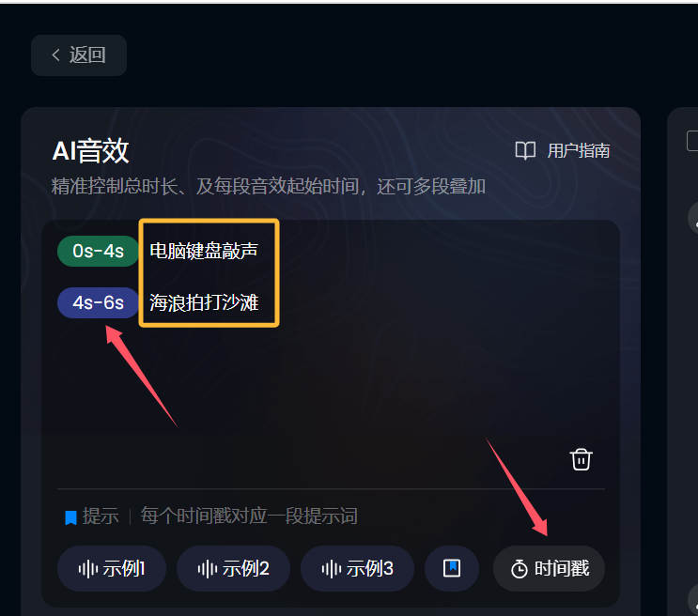Image resolution: width=698 pixels, height=616 pixels.
Task: Click the 返回 back button
Action: coord(79,55)
